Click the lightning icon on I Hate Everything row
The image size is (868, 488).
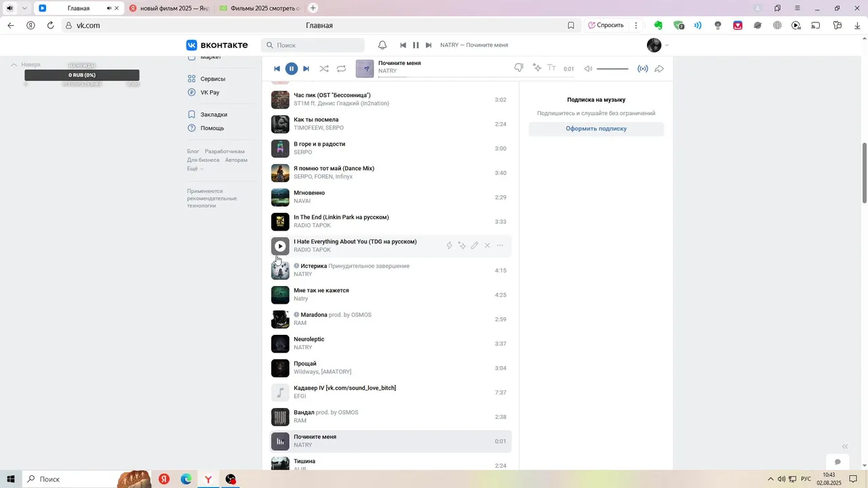449,245
